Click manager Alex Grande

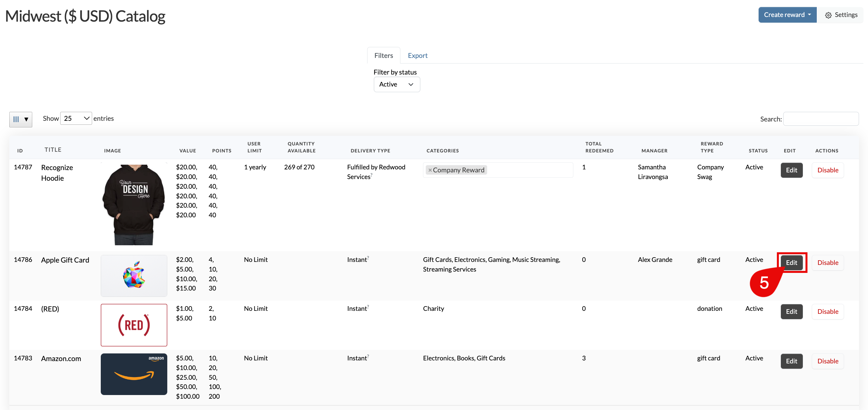[x=655, y=260]
